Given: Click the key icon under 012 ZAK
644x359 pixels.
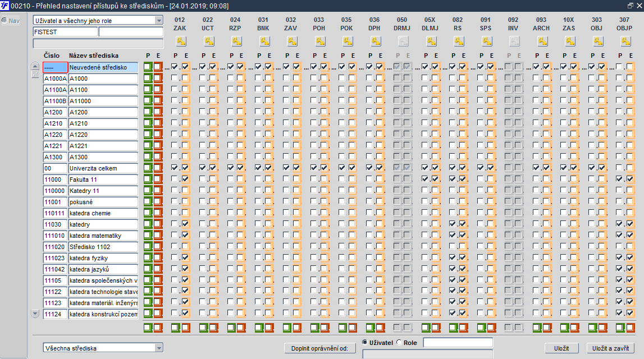Looking at the screenshot, I should coord(180,41).
